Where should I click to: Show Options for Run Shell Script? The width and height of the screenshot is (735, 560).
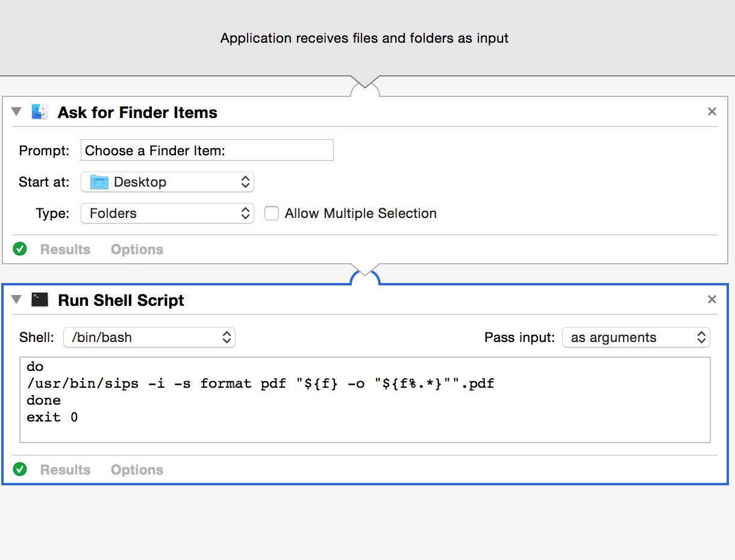137,470
